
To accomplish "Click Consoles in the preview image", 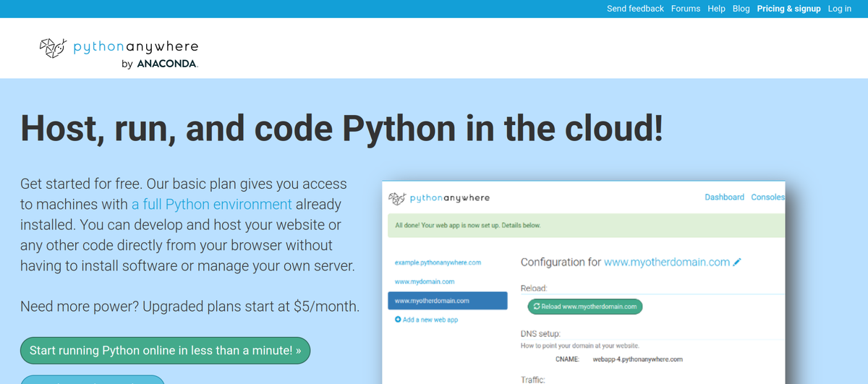I will point(768,197).
